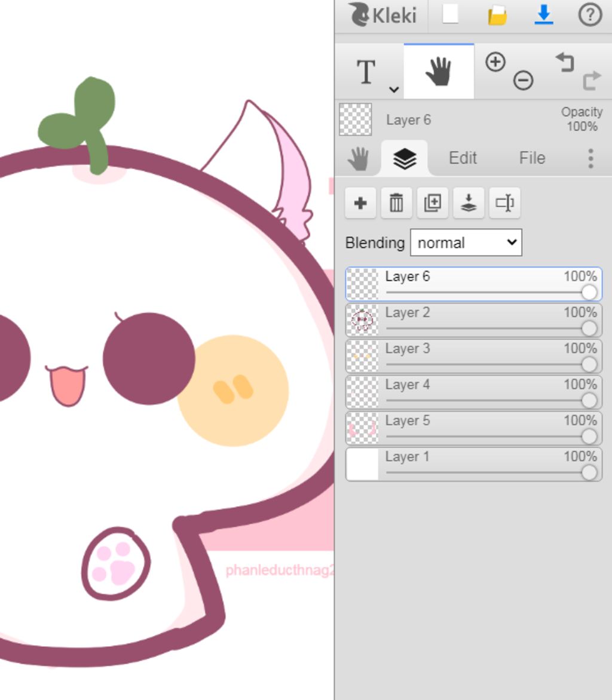Click the Layer 2 thumbnail in list
The image size is (612, 700).
[362, 320]
